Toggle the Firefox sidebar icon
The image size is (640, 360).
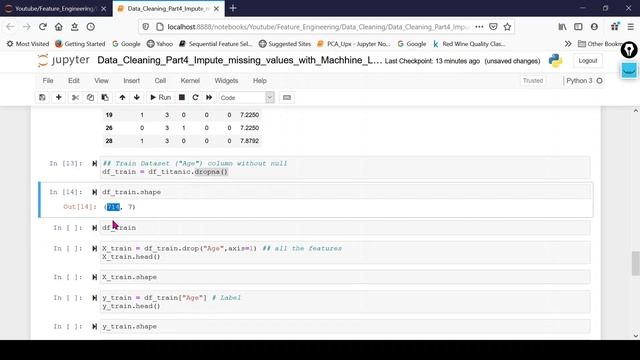pos(578,27)
